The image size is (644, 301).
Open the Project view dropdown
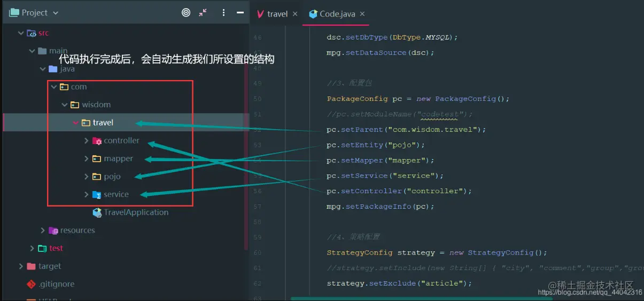[x=56, y=13]
